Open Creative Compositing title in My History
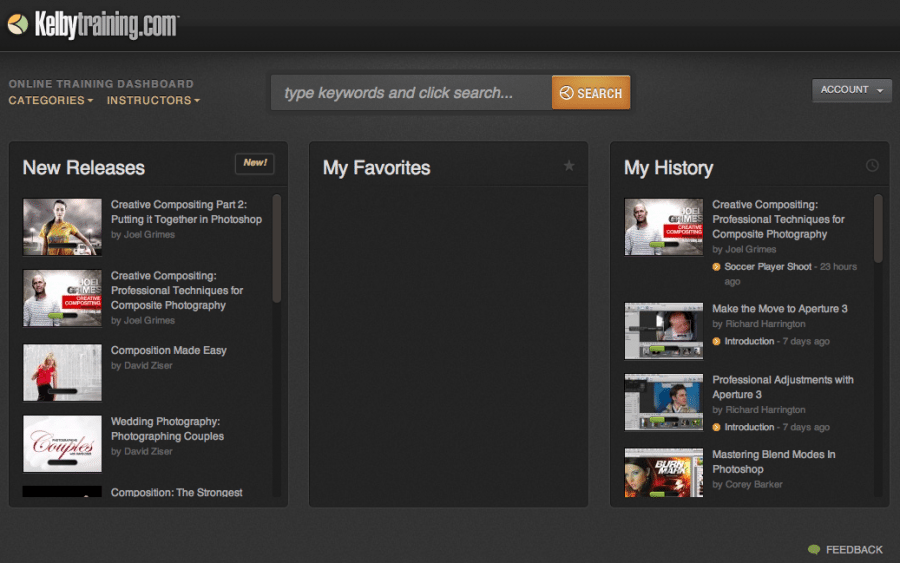Screen dimensions: 900x563 pos(778,219)
